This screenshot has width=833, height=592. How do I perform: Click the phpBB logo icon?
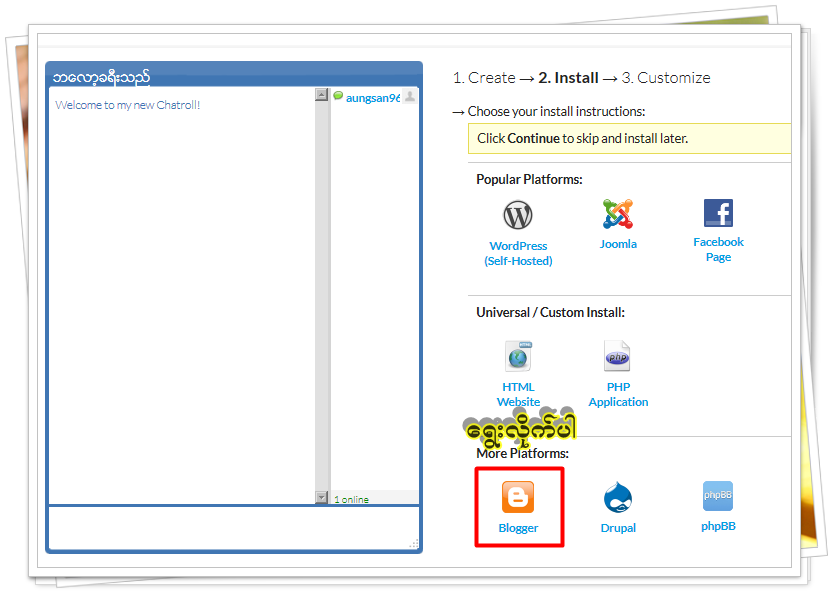point(718,496)
